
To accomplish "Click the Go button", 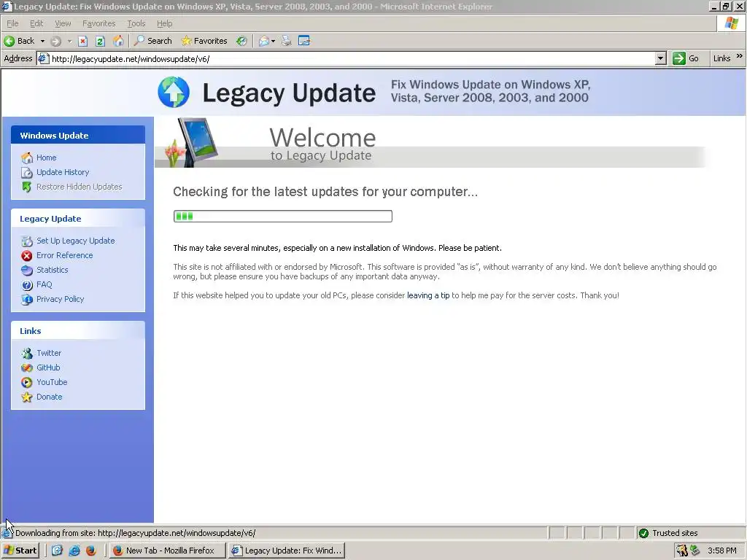I will 686,58.
